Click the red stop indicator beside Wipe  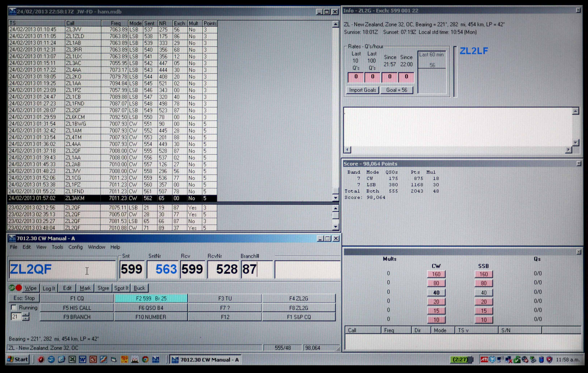click(19, 288)
